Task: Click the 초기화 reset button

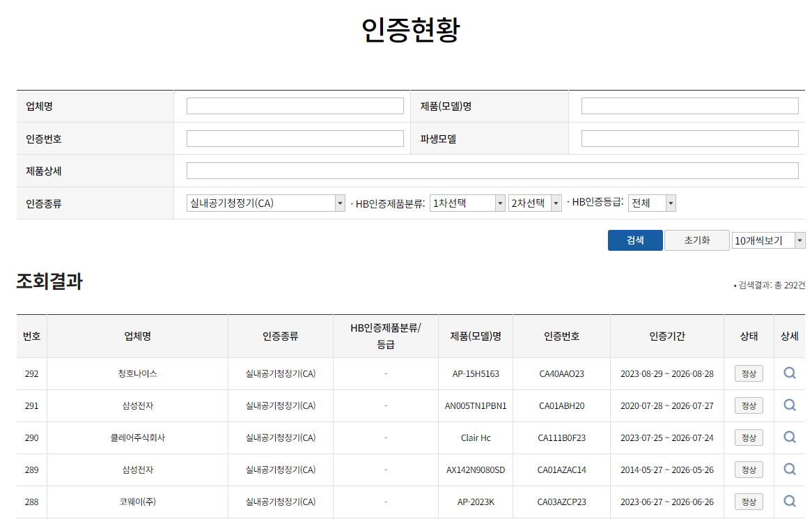Action: click(x=696, y=240)
